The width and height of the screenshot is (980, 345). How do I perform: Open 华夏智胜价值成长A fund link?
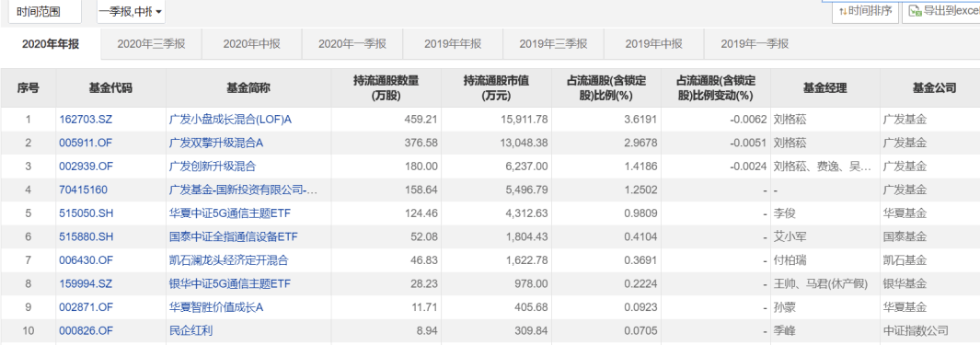pyautogui.click(x=216, y=307)
